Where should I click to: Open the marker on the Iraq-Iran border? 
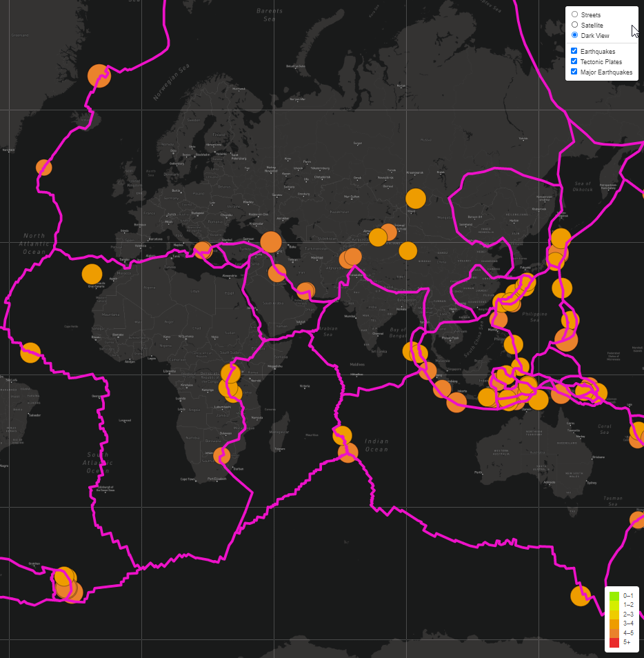pos(277,273)
